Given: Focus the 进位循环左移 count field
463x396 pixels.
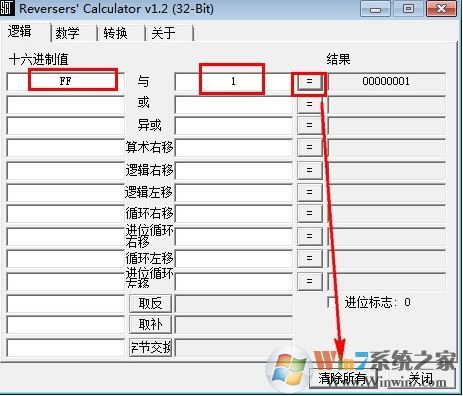Looking at the screenshot, I should pyautogui.click(x=233, y=281).
